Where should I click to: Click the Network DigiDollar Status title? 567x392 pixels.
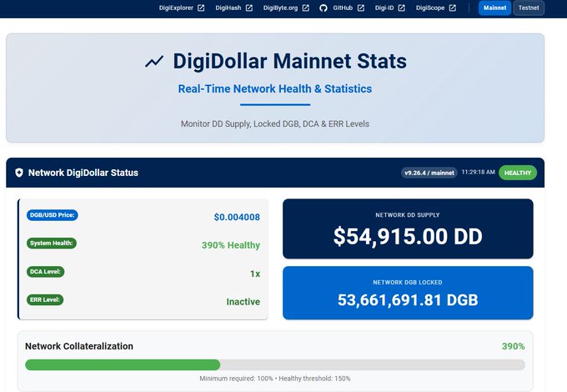pyautogui.click(x=83, y=173)
